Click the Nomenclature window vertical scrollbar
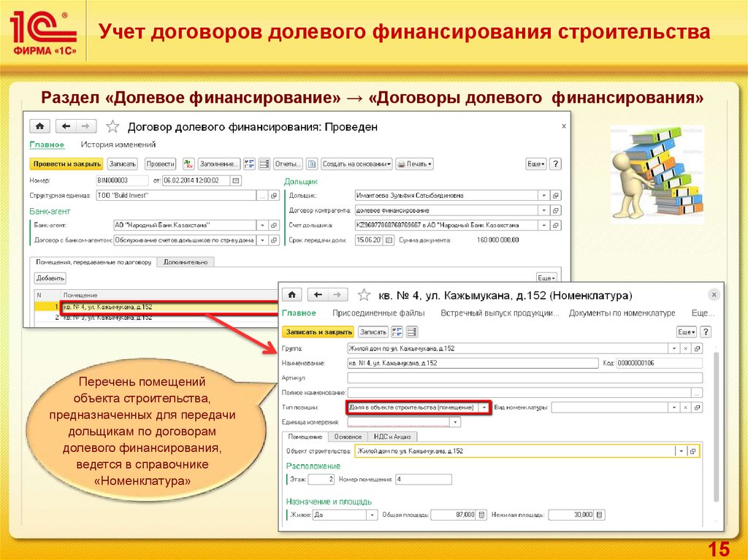Screen dimensions: 748x560 click(x=717, y=423)
